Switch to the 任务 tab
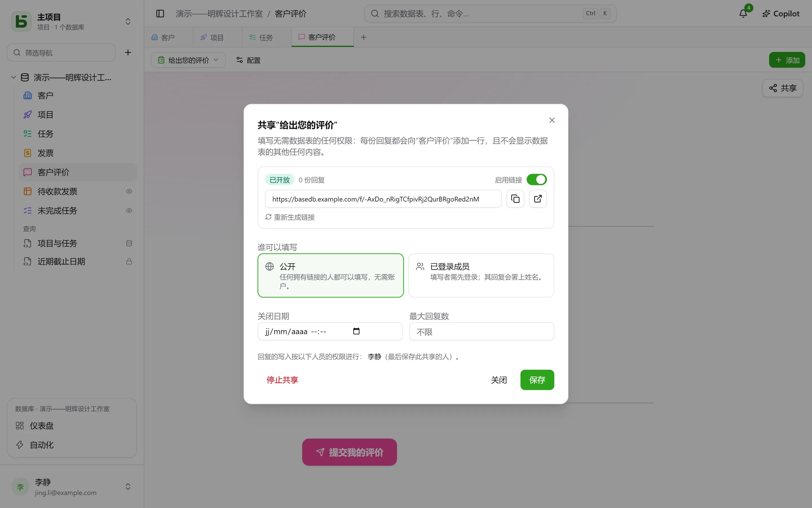Viewport: 812px width, 508px height. (266, 37)
